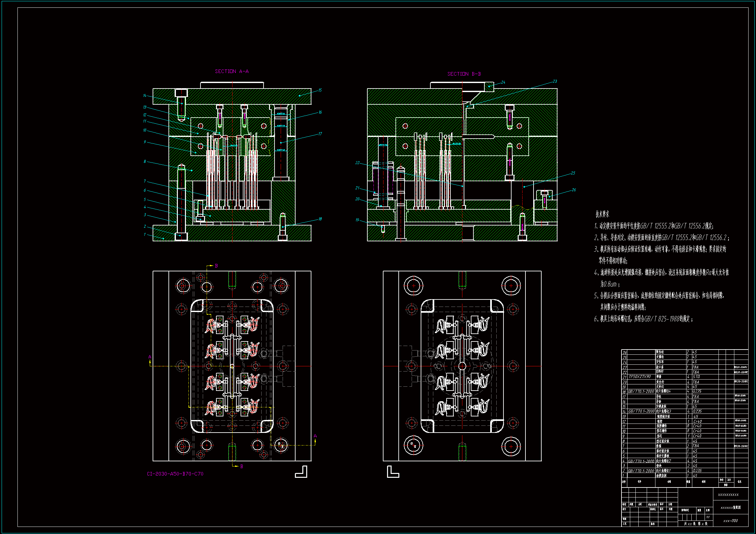The image size is (756, 534).
Task: Click the top B section-cut marker
Action: (x=216, y=266)
